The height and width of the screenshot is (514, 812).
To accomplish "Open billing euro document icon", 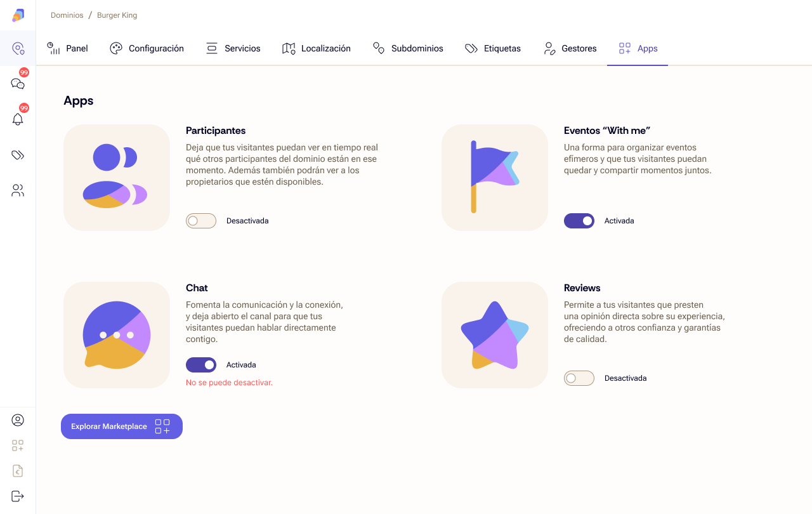I will pyautogui.click(x=18, y=471).
